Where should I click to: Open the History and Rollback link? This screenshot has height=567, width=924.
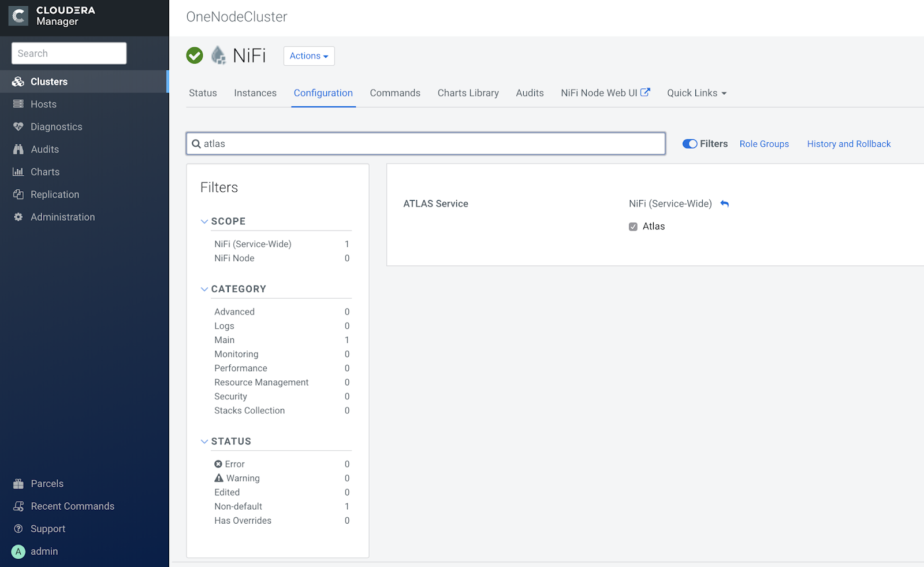click(848, 144)
